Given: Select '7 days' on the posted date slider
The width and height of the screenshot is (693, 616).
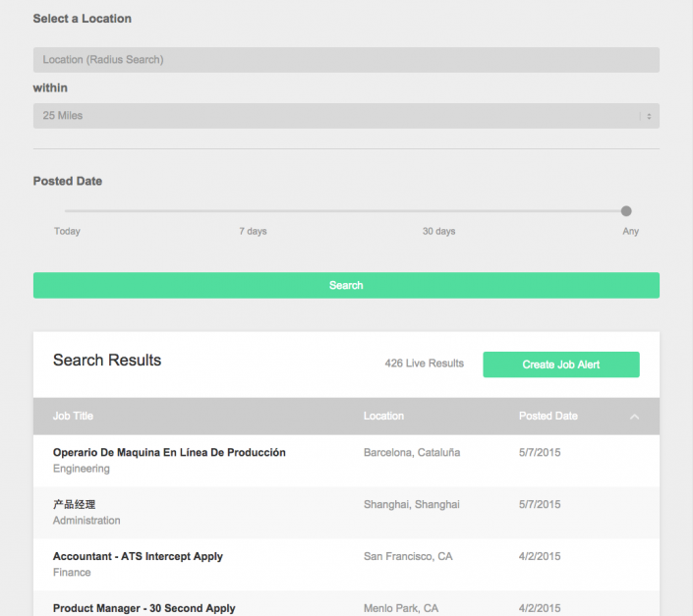Looking at the screenshot, I should tap(253, 231).
